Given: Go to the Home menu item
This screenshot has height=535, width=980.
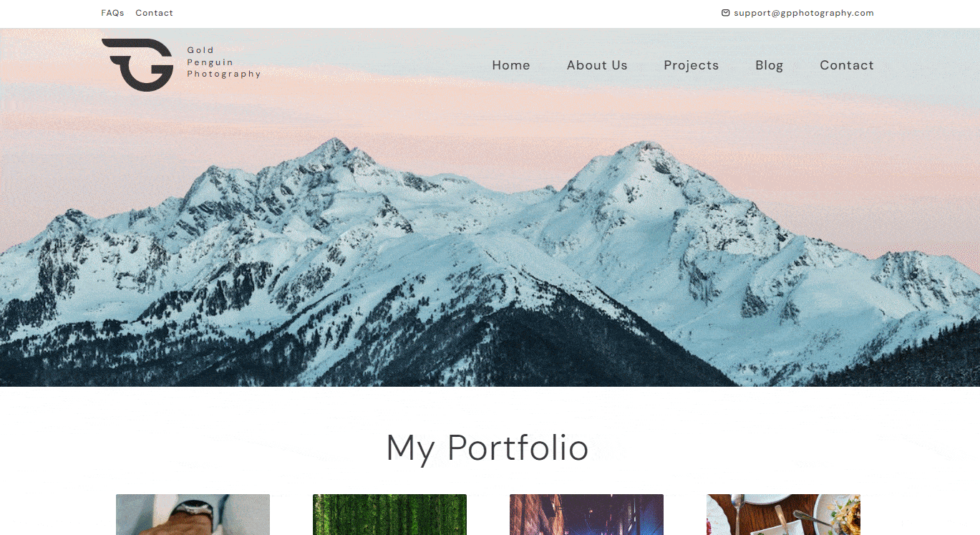Looking at the screenshot, I should coord(511,65).
